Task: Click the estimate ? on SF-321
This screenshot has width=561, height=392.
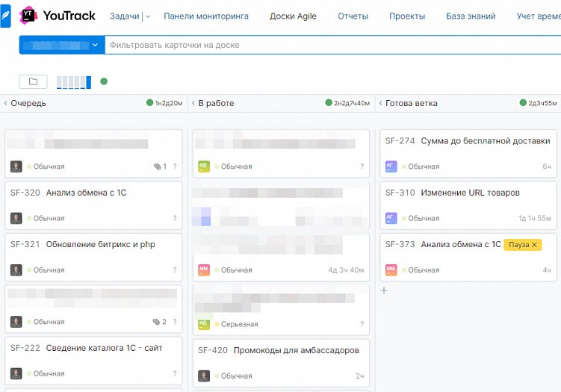Action: (x=175, y=270)
